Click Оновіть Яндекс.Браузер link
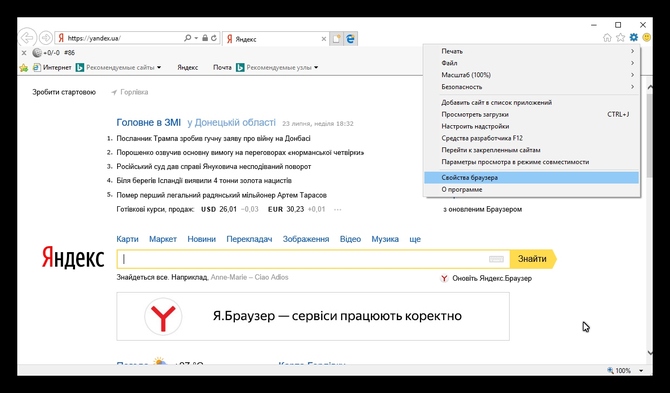 tap(486, 279)
